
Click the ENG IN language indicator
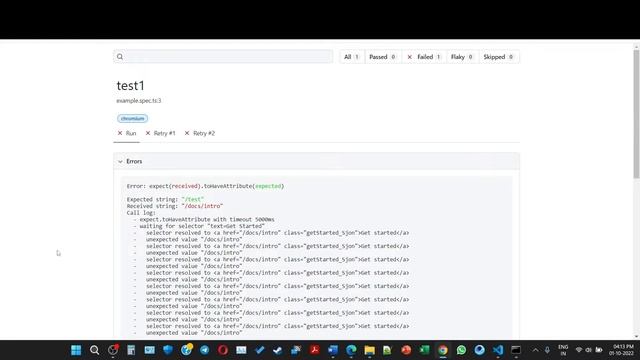(563, 350)
